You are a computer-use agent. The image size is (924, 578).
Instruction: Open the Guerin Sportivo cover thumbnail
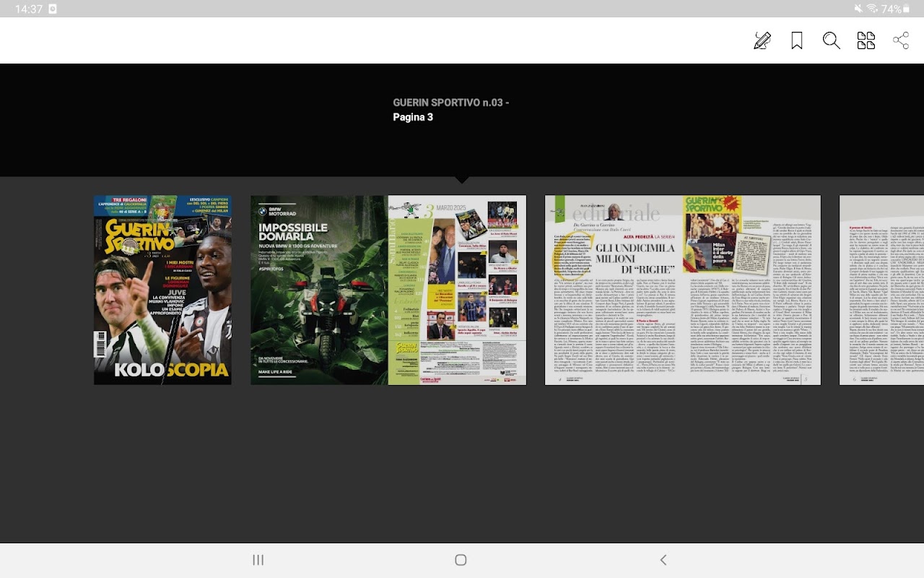(162, 290)
